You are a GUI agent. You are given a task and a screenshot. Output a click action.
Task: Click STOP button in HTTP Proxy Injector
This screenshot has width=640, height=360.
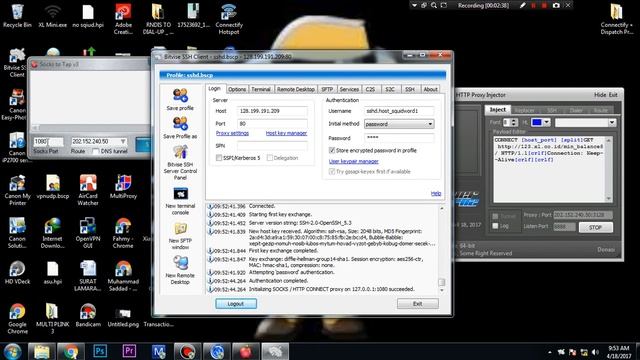coord(596,227)
